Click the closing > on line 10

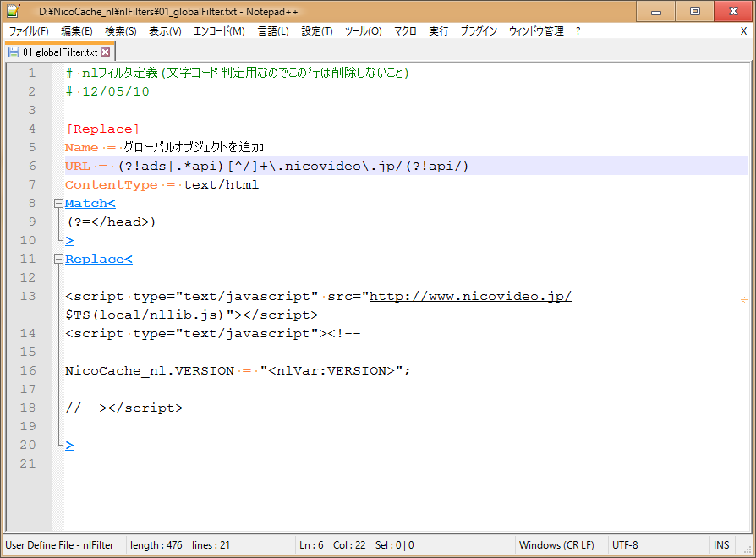(x=69, y=240)
